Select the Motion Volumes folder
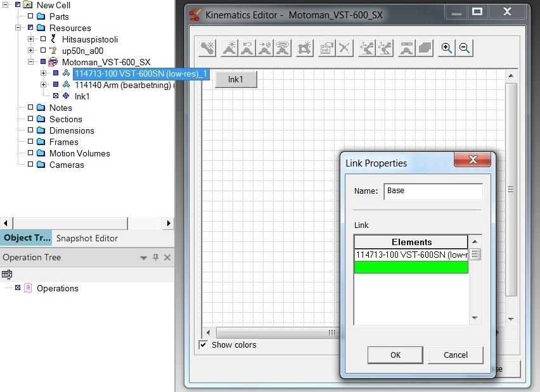This screenshot has height=392, width=540. (80, 153)
